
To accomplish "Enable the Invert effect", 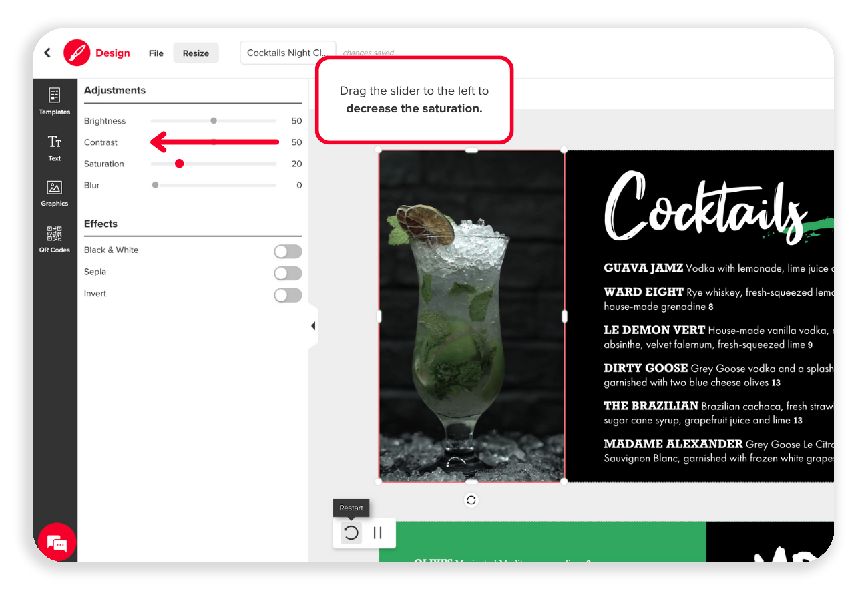I will (288, 295).
